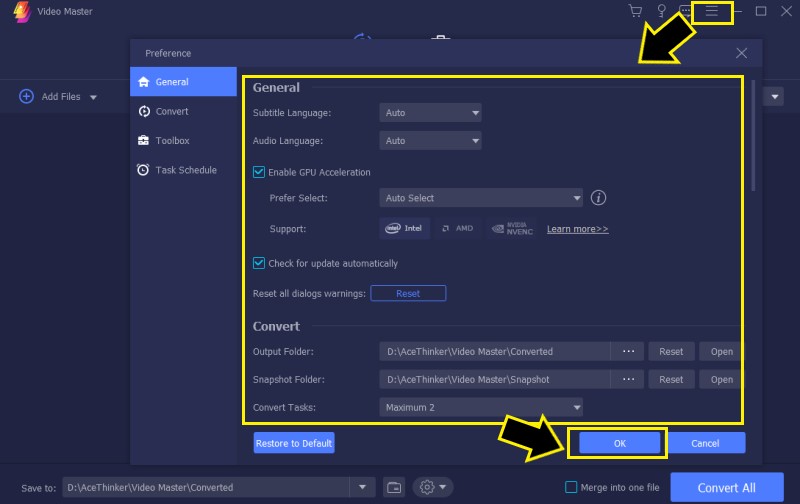Toggle Check for update automatically checkbox

(x=259, y=263)
